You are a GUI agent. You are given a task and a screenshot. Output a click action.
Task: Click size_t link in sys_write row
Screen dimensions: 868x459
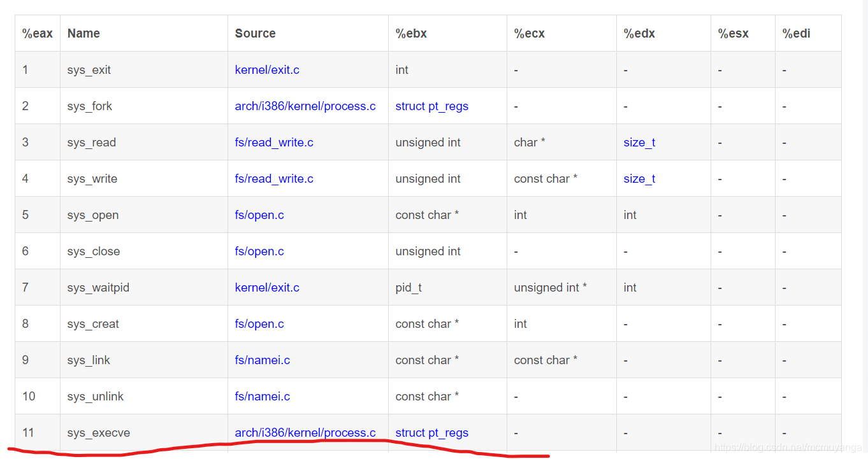click(x=639, y=179)
